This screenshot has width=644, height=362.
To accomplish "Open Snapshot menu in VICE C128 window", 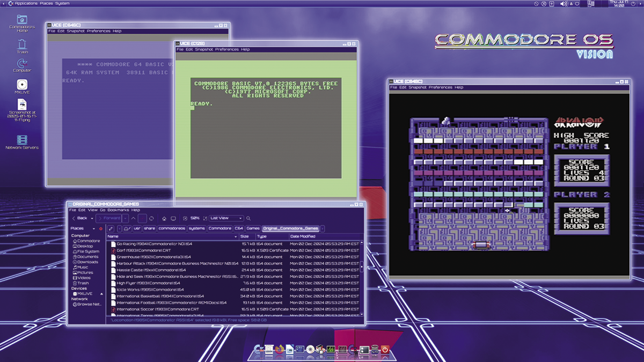I will coord(204,49).
